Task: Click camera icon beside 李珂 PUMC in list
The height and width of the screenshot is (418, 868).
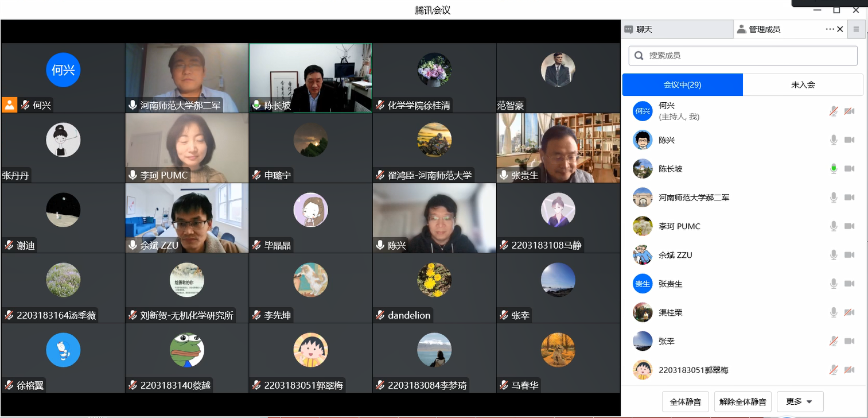Action: pos(849,226)
